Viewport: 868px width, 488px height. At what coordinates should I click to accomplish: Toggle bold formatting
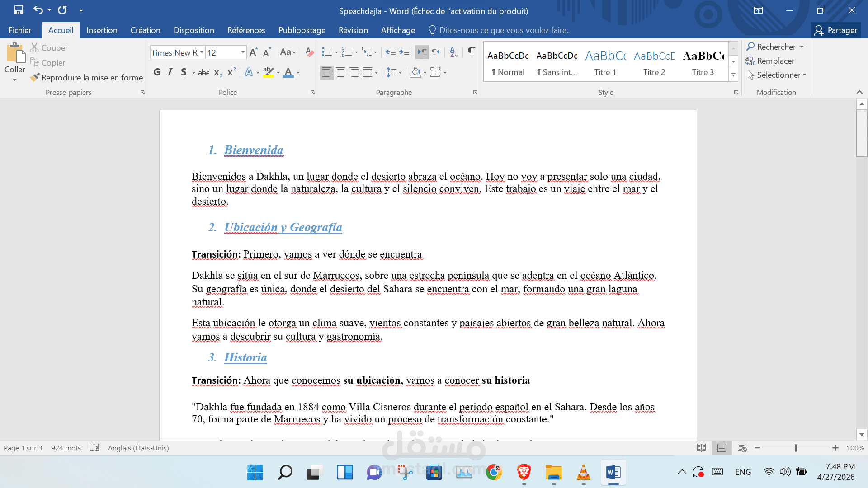pyautogui.click(x=157, y=72)
